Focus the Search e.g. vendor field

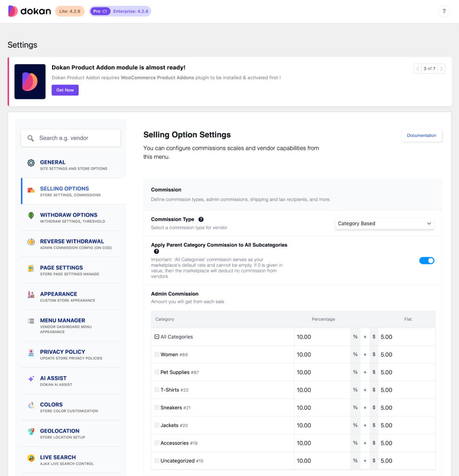click(71, 138)
